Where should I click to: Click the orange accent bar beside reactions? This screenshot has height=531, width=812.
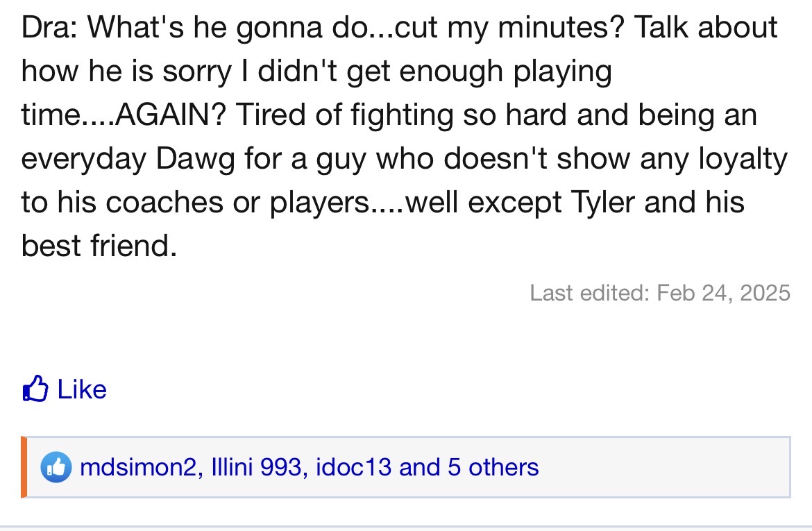[x=24, y=467]
